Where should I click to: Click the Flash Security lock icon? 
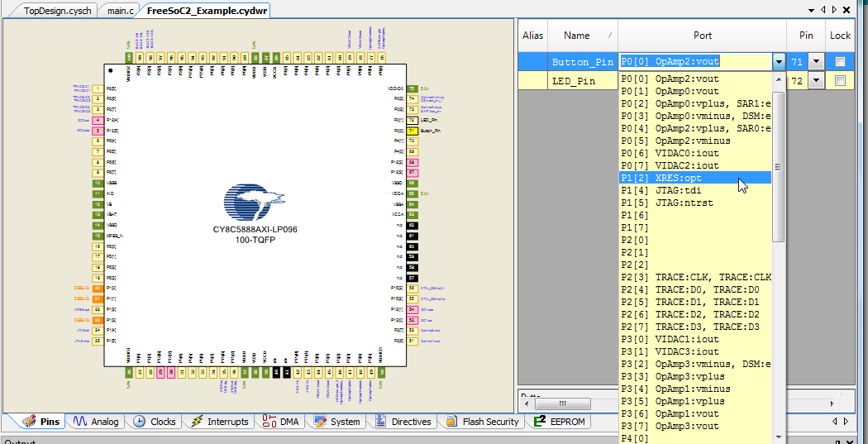point(451,422)
